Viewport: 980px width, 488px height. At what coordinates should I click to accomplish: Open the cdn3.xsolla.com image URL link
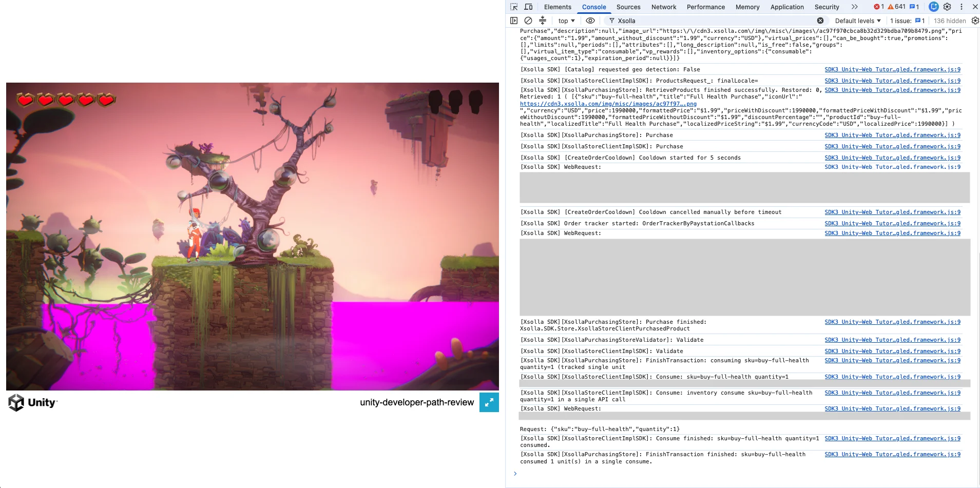pyautogui.click(x=608, y=104)
